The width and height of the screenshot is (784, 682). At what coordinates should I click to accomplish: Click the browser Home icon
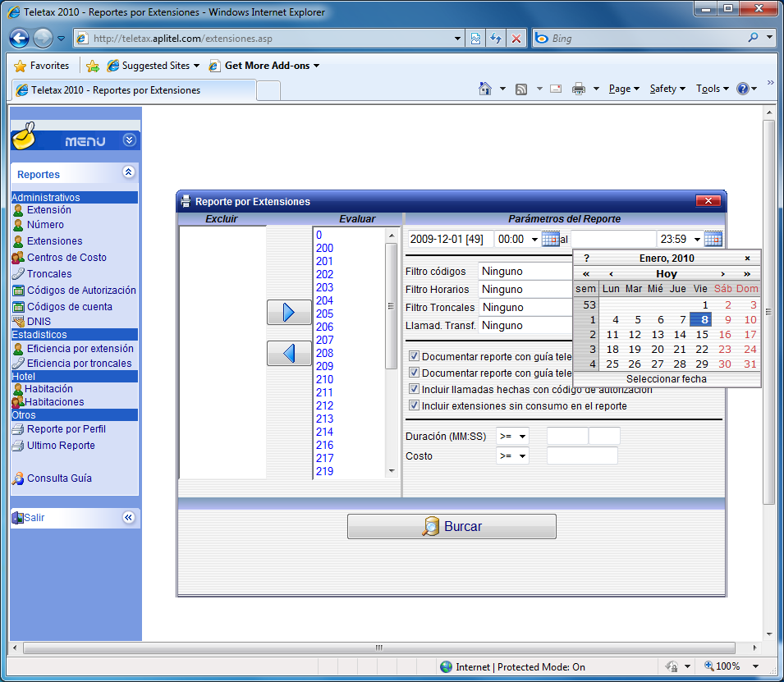pos(485,89)
